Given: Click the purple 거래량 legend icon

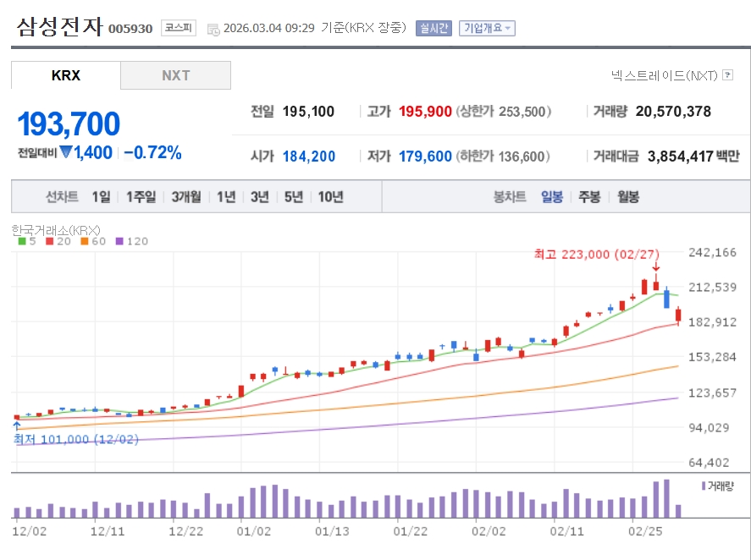Looking at the screenshot, I should pyautogui.click(x=703, y=486).
